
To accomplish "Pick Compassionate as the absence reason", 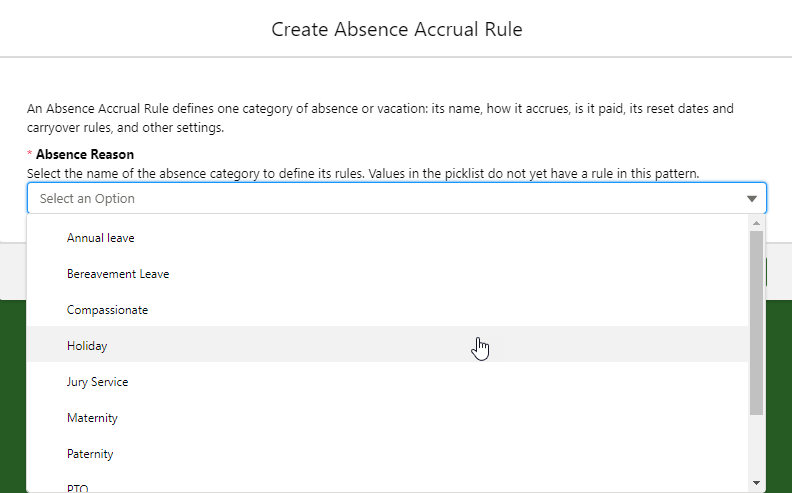I will [107, 310].
